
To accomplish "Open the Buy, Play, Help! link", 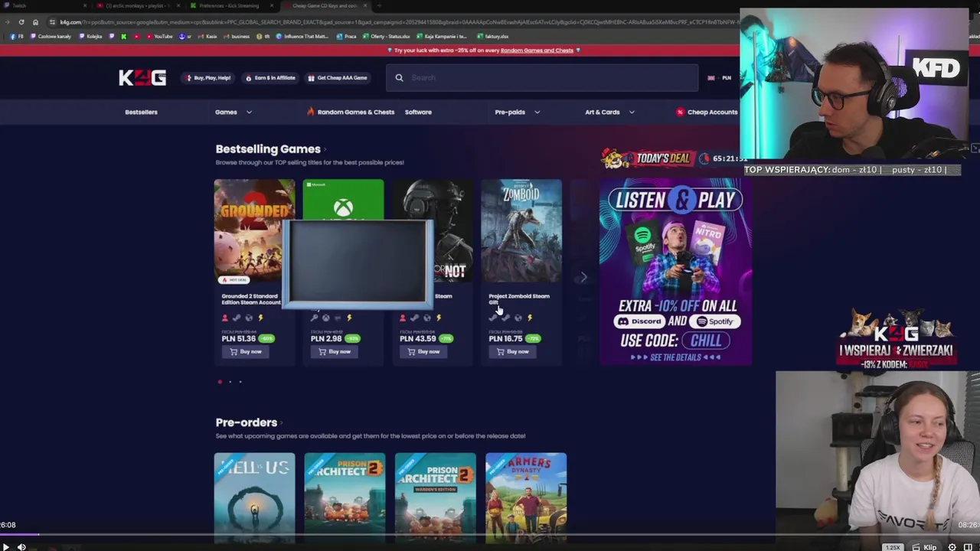I will pyautogui.click(x=207, y=78).
